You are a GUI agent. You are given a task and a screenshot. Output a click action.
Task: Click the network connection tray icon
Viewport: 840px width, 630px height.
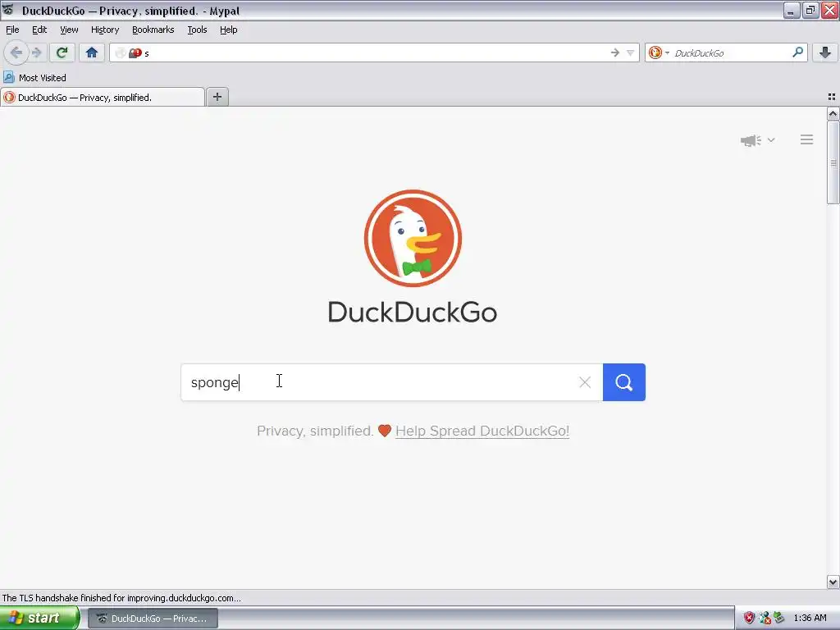tap(765, 618)
